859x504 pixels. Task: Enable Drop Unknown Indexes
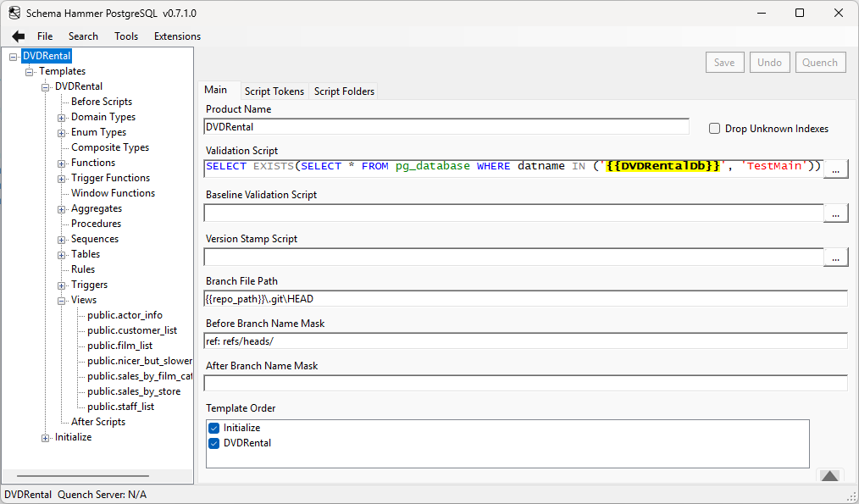714,128
